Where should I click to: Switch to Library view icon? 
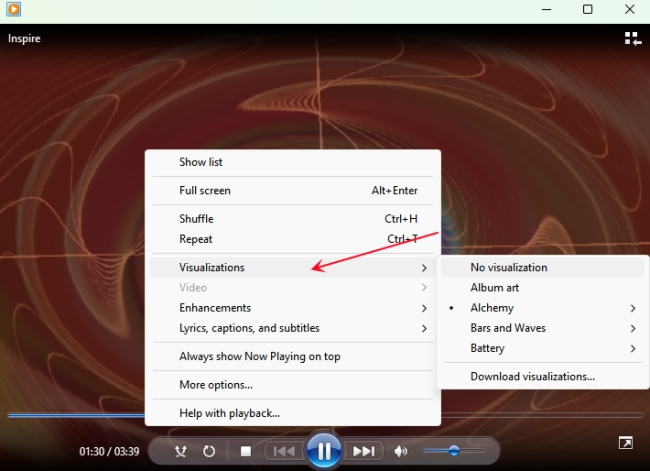(x=633, y=39)
